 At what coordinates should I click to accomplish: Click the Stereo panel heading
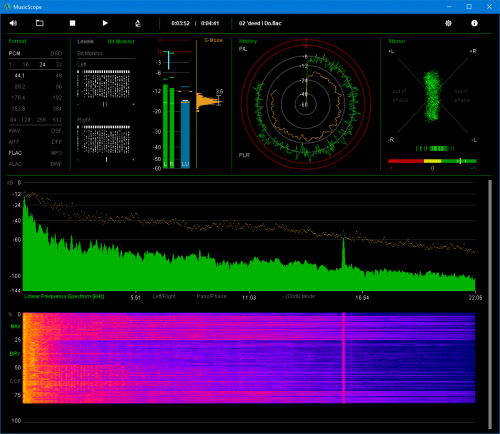[x=397, y=41]
